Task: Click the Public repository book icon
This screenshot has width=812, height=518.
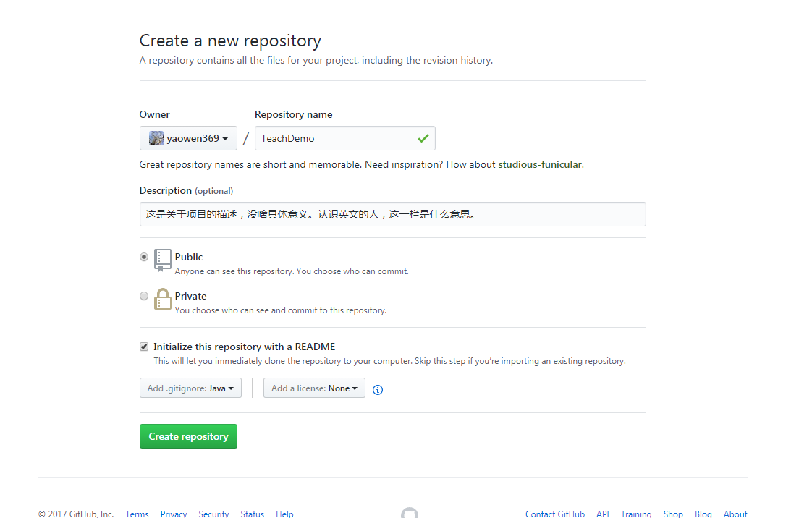Action: 163,260
